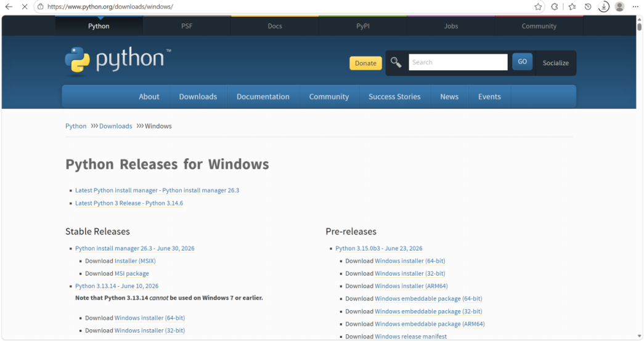Stop page loading with the X icon

[x=25, y=7]
